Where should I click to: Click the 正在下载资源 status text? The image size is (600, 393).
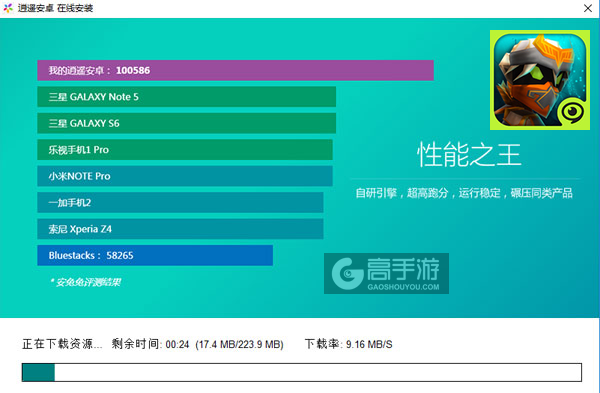click(62, 344)
